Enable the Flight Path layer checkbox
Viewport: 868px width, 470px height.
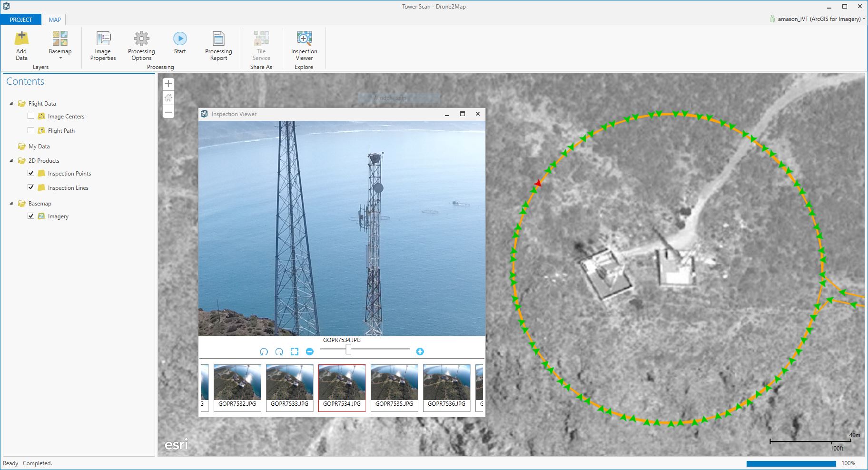coord(31,130)
